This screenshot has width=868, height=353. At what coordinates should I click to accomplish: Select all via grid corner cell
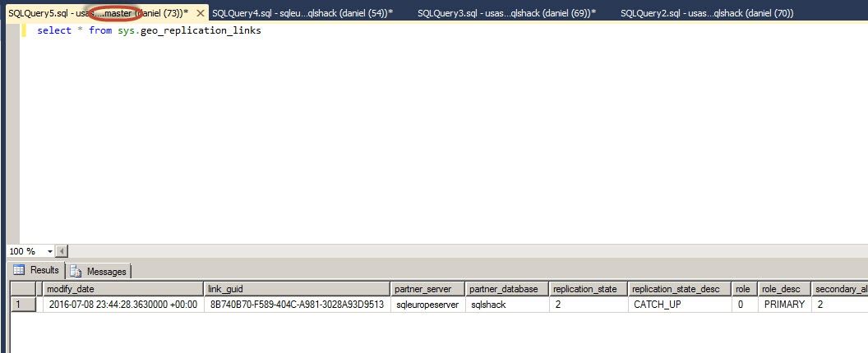23,289
